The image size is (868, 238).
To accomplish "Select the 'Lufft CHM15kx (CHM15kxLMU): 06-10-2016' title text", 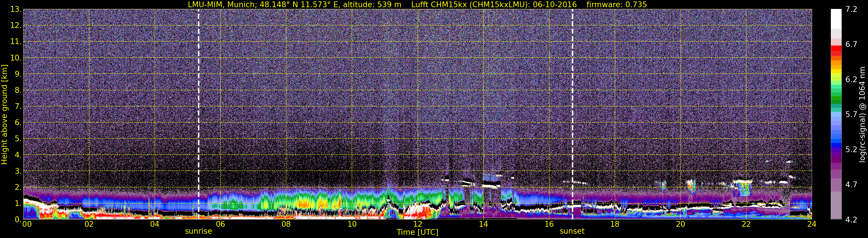I will 494,4.
